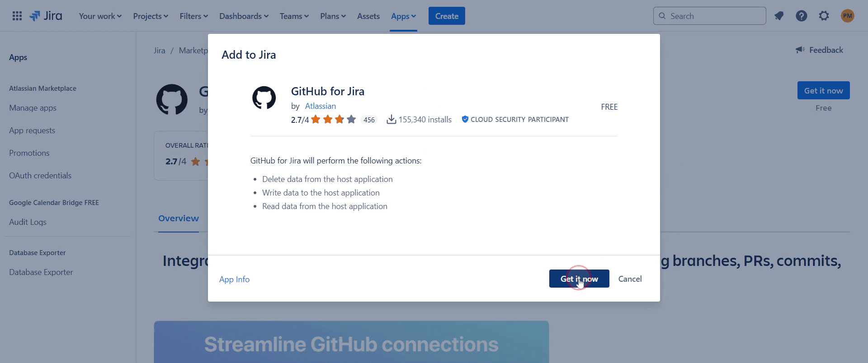868x363 pixels.
Task: Click the Feedback megaphone icon
Action: click(x=800, y=50)
